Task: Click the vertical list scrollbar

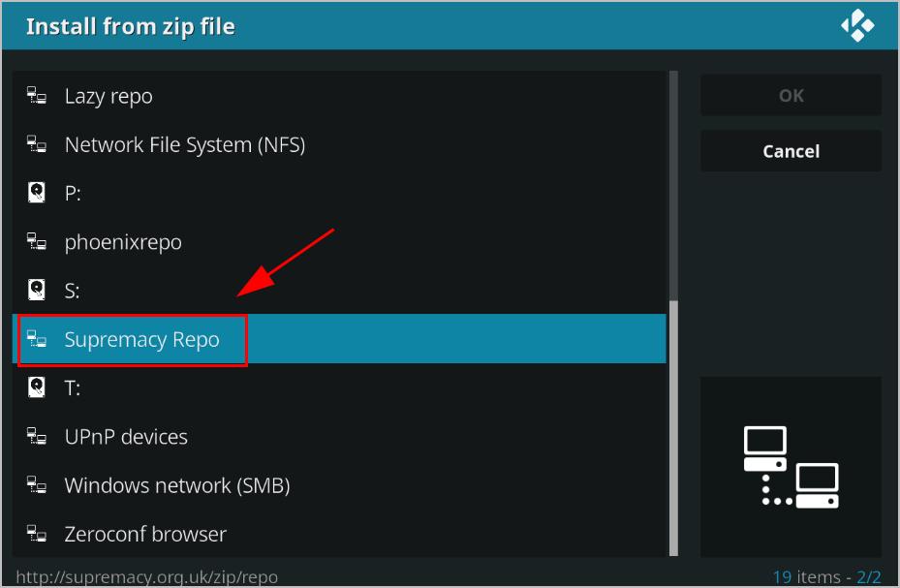Action: 674,313
